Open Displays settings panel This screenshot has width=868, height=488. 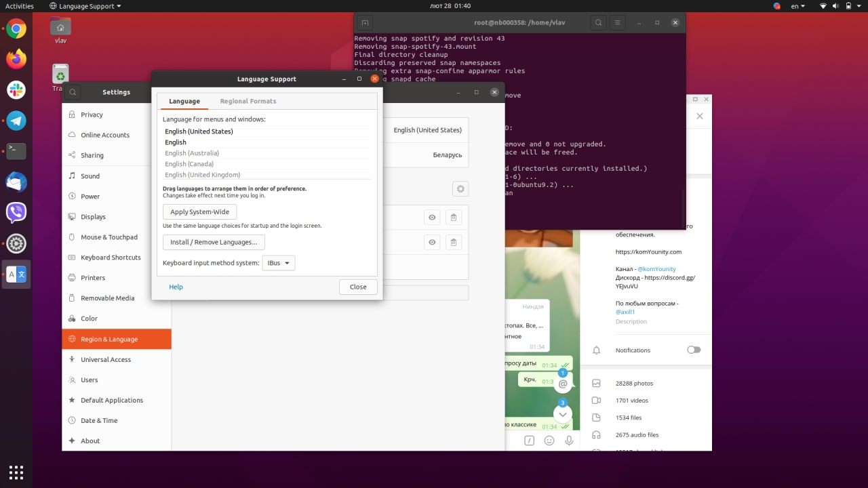click(x=117, y=217)
